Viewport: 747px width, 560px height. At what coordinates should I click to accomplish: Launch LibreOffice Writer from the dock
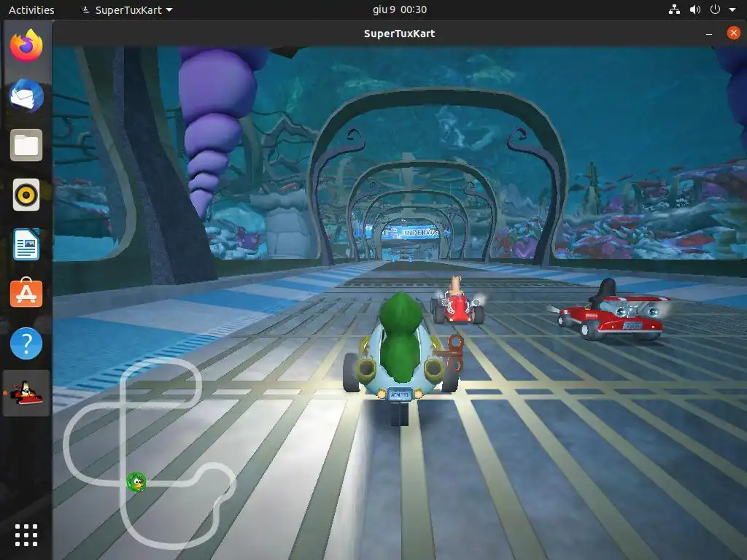click(26, 244)
